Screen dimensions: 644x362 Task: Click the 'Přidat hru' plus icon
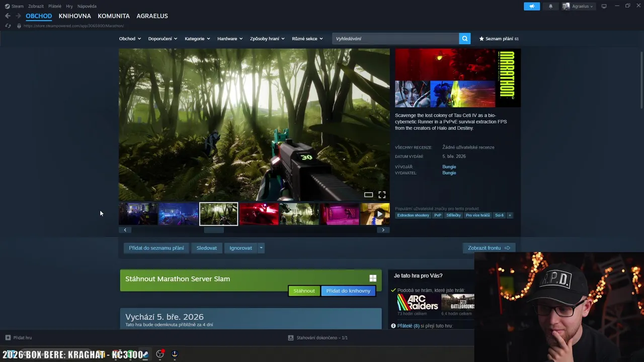tap(8, 338)
